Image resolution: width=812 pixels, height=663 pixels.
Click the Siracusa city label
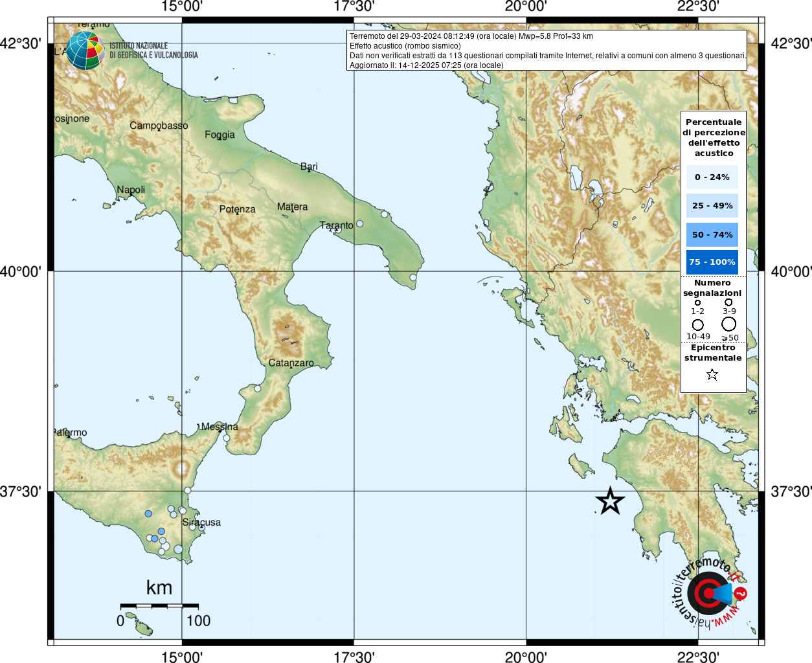[x=201, y=522]
